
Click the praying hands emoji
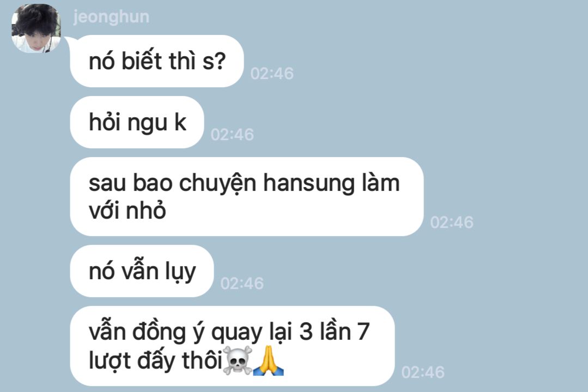(269, 360)
